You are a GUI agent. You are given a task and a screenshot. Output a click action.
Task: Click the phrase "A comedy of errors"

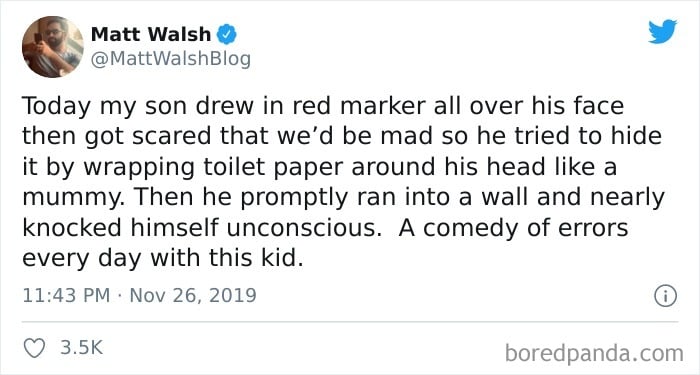pos(513,228)
